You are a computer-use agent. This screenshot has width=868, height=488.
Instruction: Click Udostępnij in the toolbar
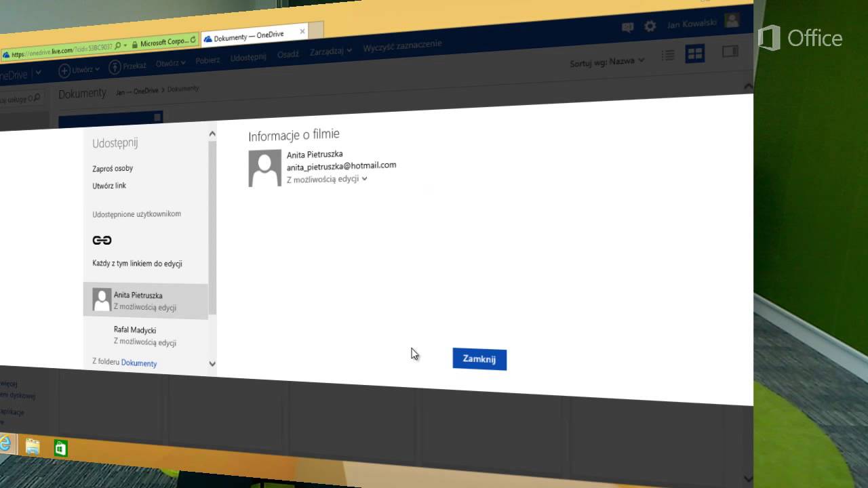point(248,57)
